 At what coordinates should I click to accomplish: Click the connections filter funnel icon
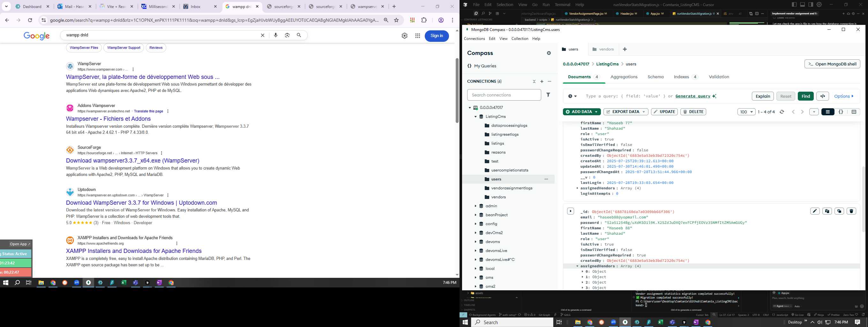pyautogui.click(x=548, y=95)
